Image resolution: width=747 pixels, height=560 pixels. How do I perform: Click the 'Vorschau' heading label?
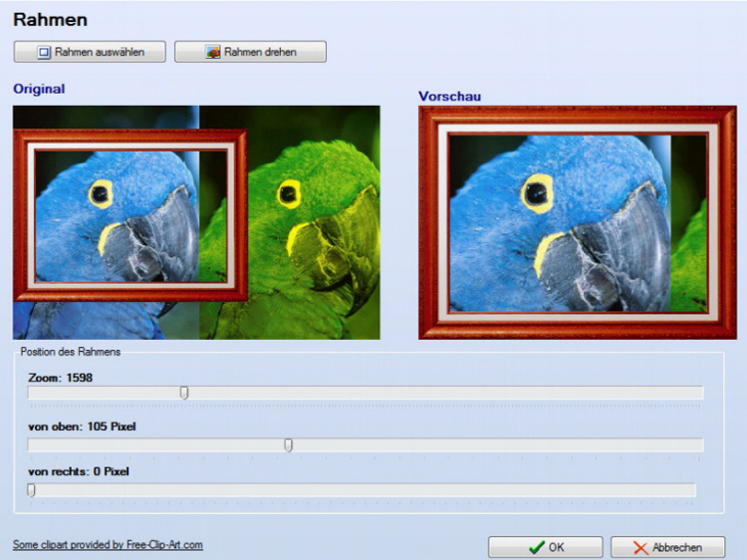pos(450,97)
